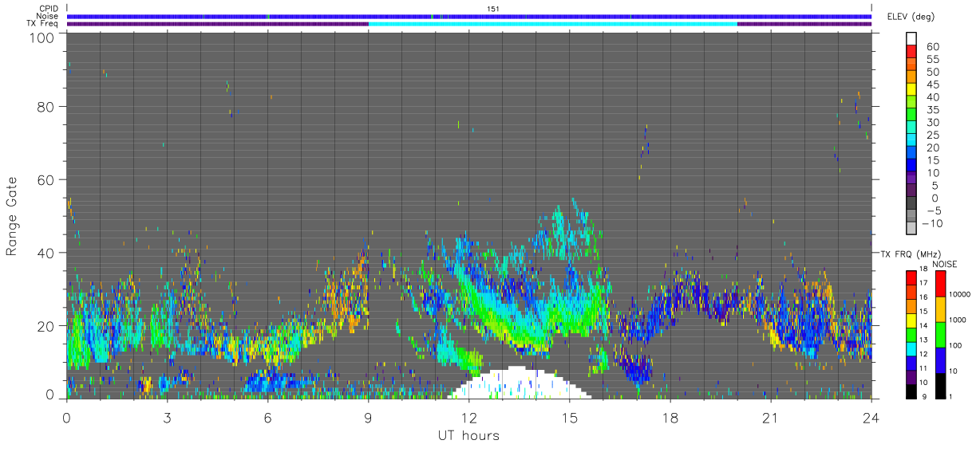Click the '3' tick label on UT hours axis
This screenshot has width=980, height=452.
pos(168,418)
